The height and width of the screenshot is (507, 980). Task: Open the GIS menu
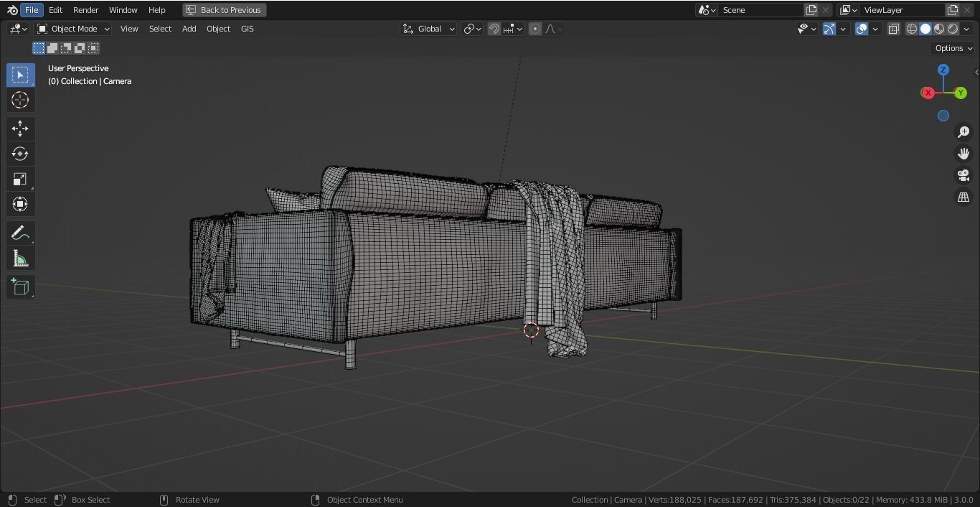point(247,29)
